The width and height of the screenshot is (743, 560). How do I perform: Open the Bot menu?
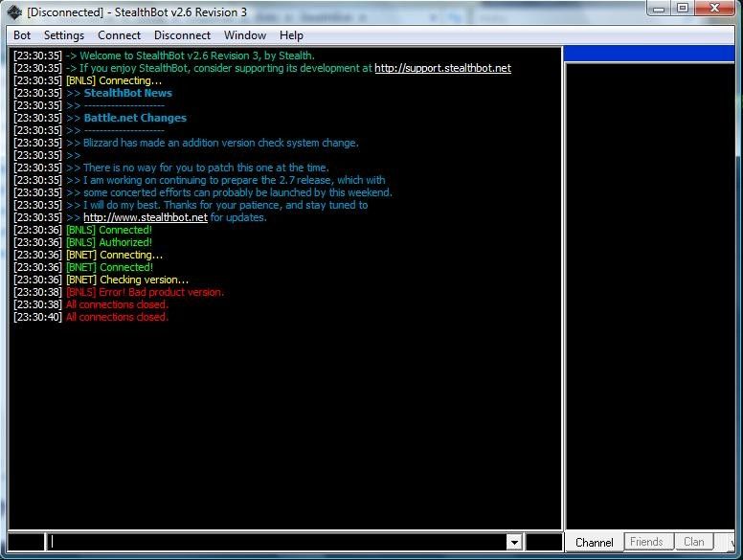22,35
